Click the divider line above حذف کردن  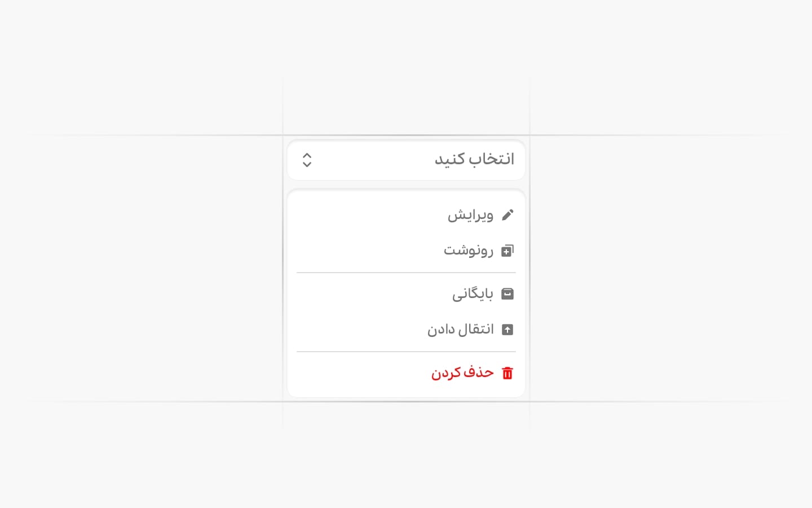click(406, 352)
